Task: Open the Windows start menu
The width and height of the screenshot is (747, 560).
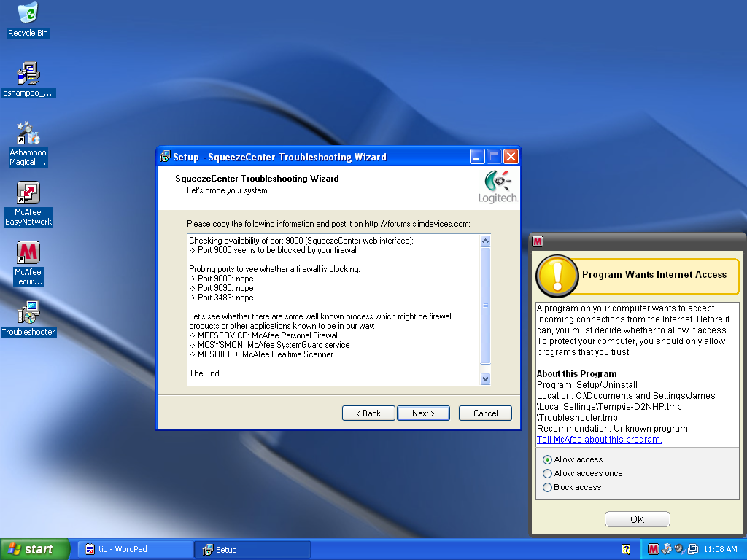Action: click(x=34, y=549)
